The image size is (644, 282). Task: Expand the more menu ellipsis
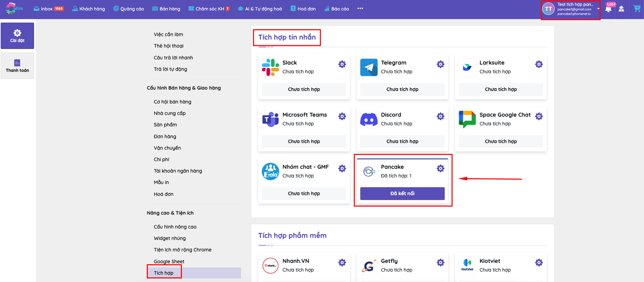[360, 9]
